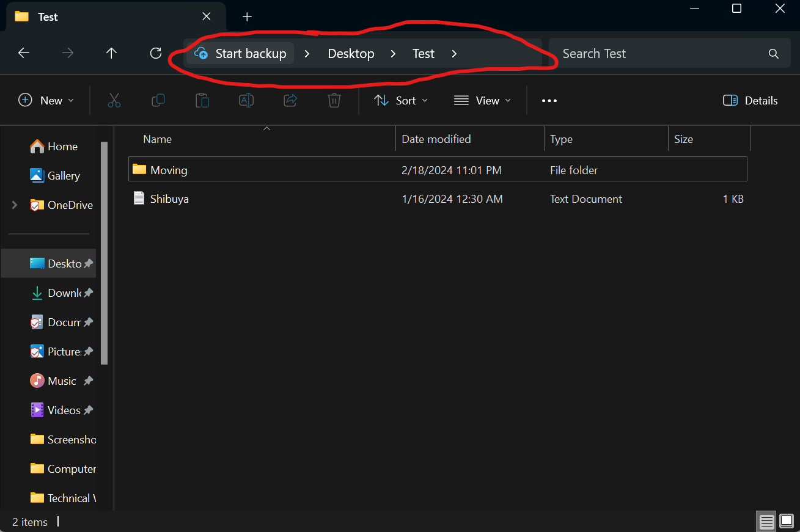Image resolution: width=800 pixels, height=532 pixels.
Task: Click the Rename icon
Action: click(x=246, y=100)
